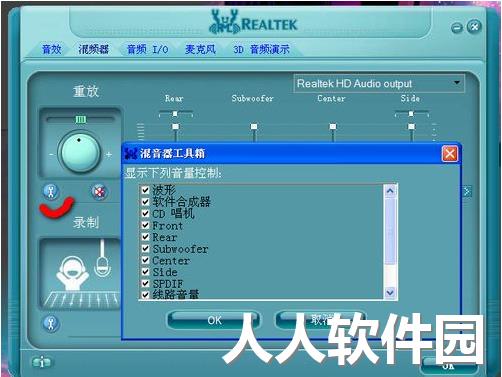Click the list scroll-up arrow
The height and width of the screenshot is (377, 502).
(x=390, y=191)
